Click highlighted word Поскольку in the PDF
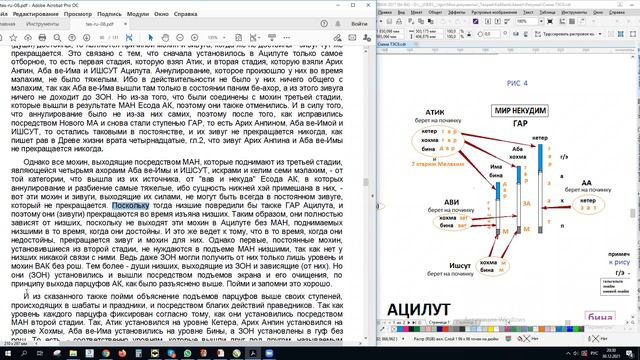The image size is (640, 360). click(x=131, y=205)
